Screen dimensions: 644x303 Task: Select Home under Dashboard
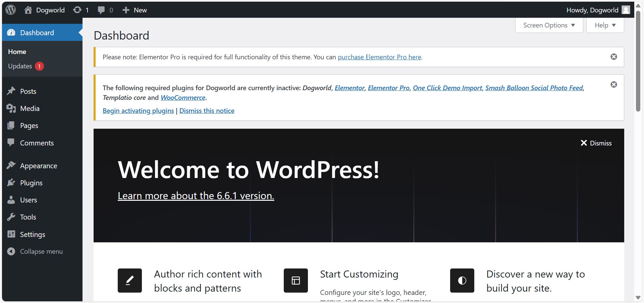(17, 52)
